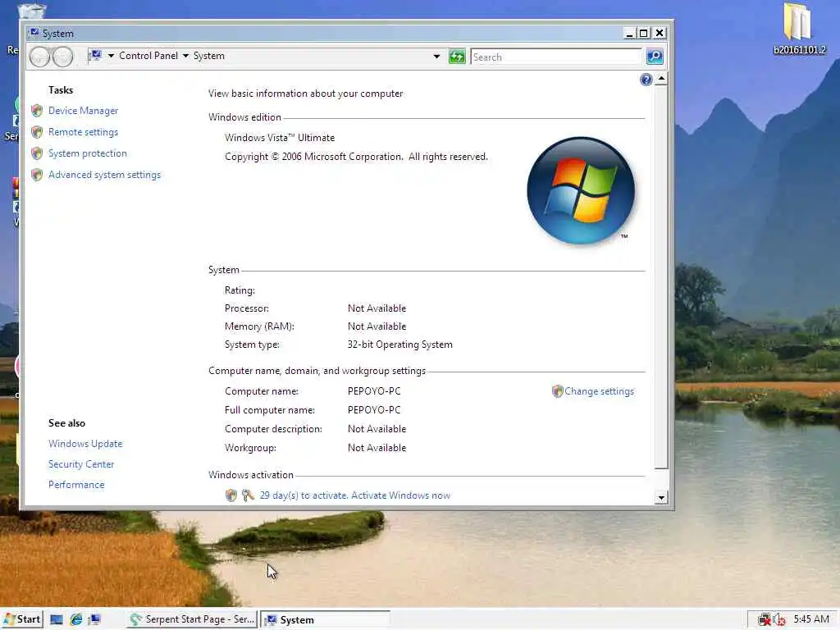Open System protection link
Screen dimensions: 840x630
(87, 153)
